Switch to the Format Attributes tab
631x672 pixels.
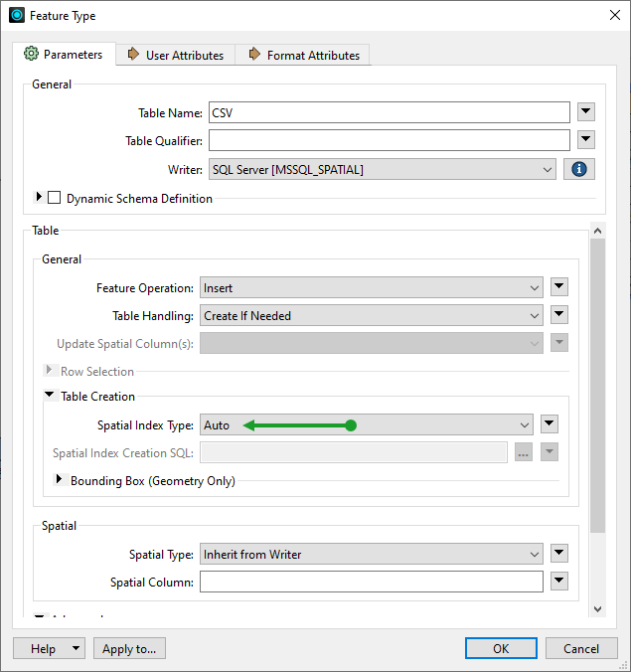(303, 55)
